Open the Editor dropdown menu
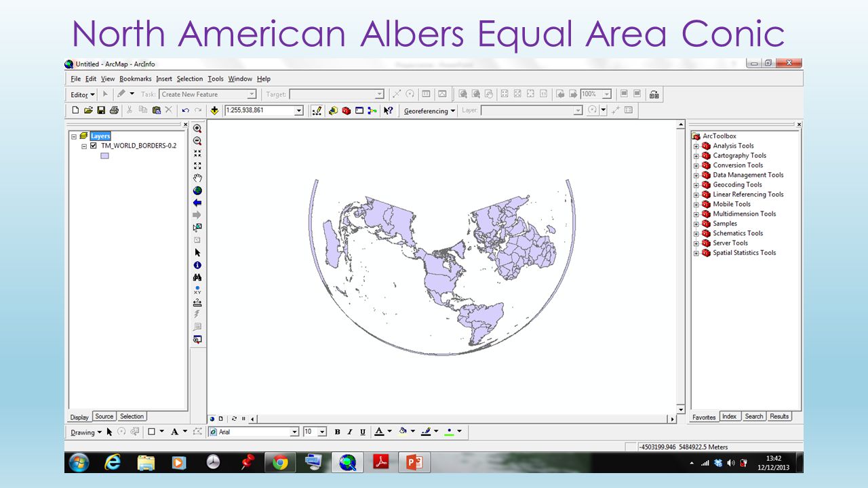The height and width of the screenshot is (488, 868). click(83, 95)
